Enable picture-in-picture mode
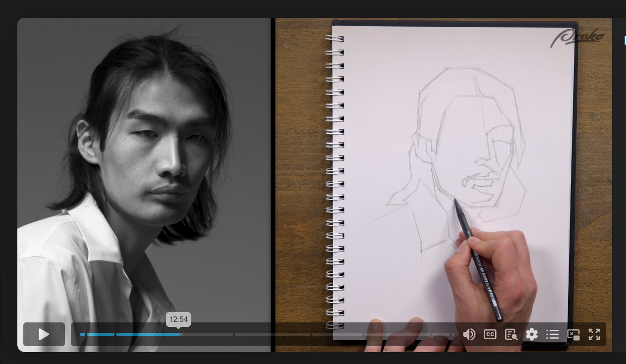Viewport: 626px width, 364px height. [573, 335]
